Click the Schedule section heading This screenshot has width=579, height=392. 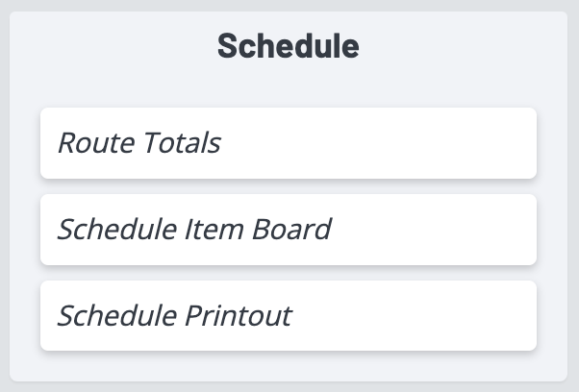point(288,46)
